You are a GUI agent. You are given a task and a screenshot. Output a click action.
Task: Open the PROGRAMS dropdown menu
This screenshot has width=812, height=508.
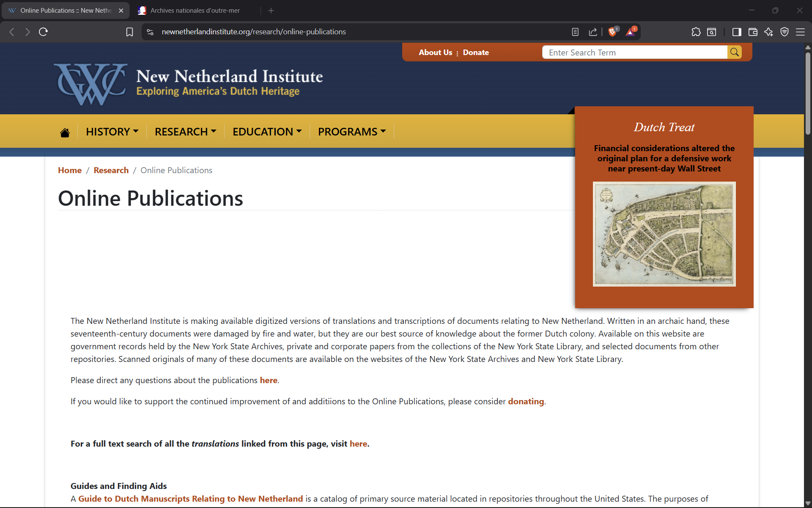pyautogui.click(x=351, y=132)
